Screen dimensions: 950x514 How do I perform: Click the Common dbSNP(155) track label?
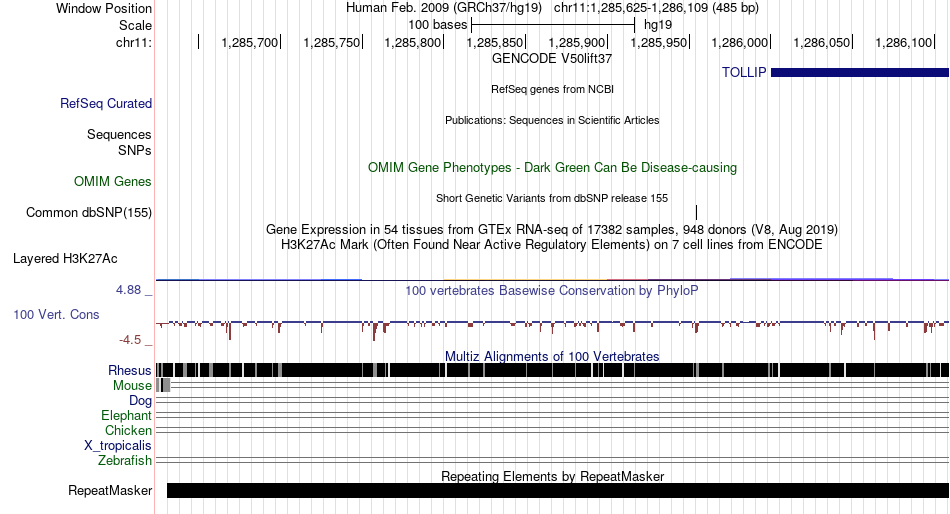pyautogui.click(x=88, y=213)
